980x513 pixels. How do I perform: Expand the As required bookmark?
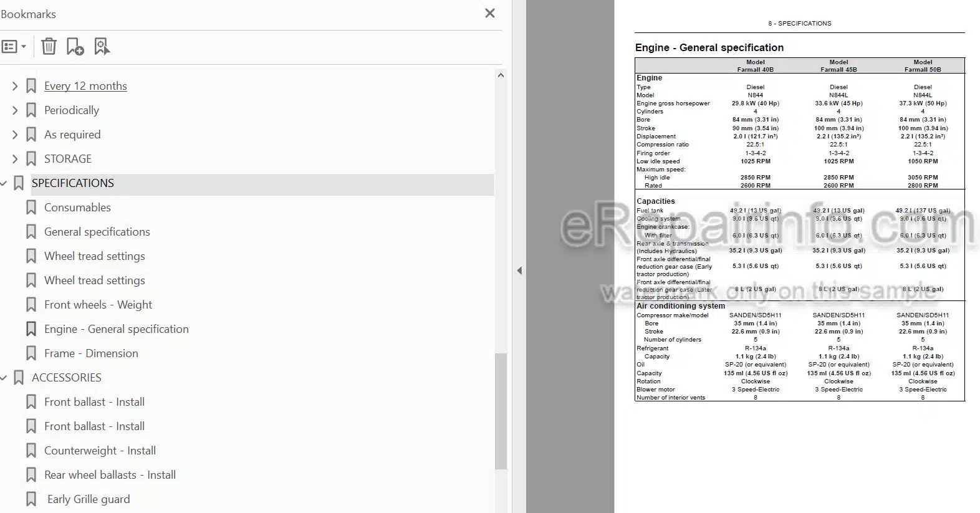click(x=15, y=135)
